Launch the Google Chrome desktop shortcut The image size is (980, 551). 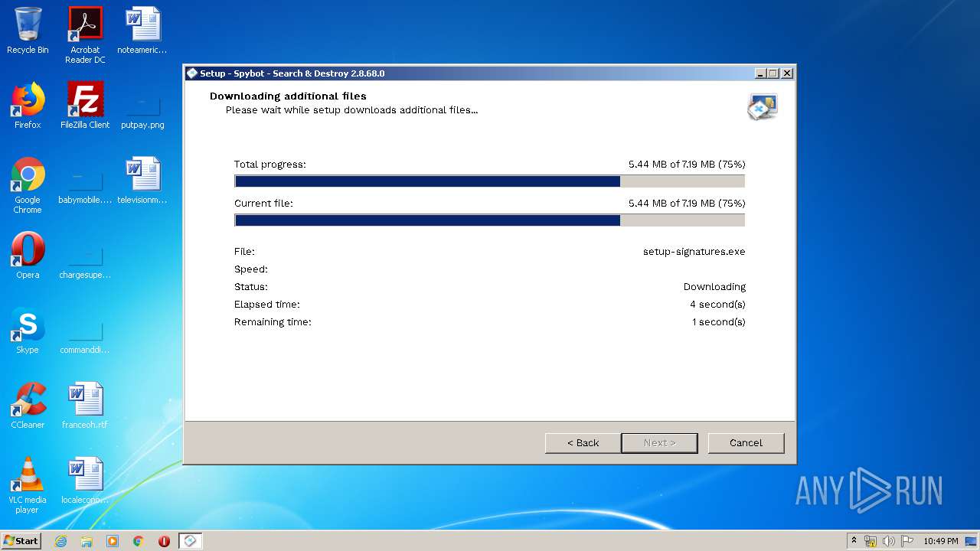[x=28, y=185]
